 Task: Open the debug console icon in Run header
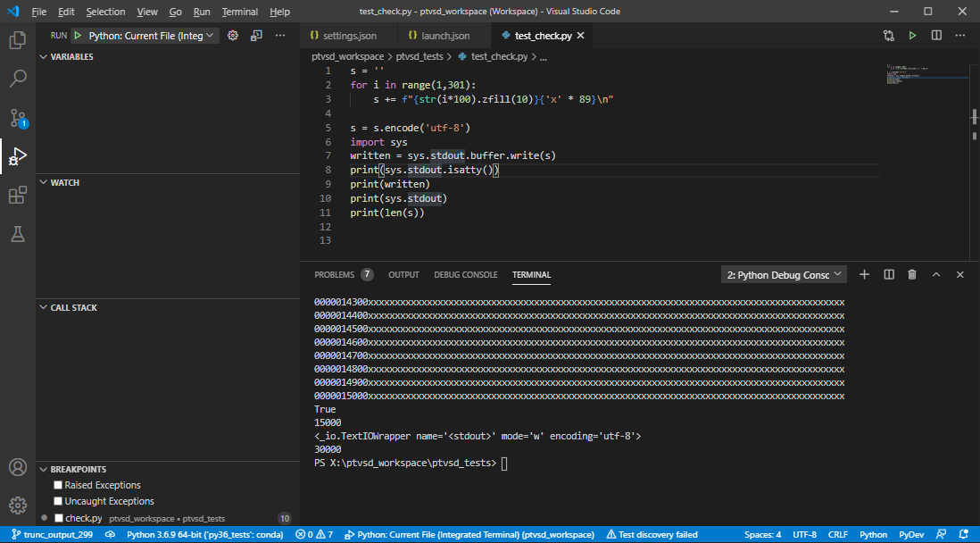255,36
